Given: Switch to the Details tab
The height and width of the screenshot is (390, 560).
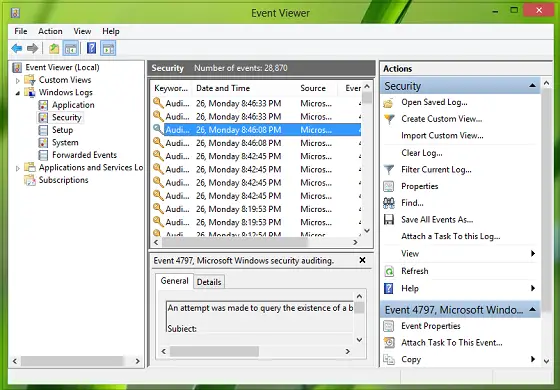Looking at the screenshot, I should coord(209,282).
